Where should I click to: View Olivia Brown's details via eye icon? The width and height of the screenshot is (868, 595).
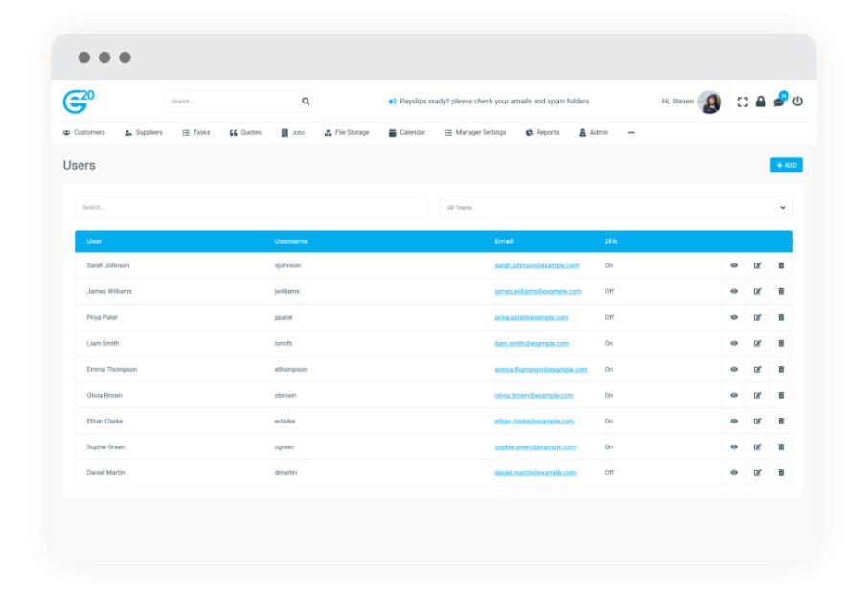(733, 395)
